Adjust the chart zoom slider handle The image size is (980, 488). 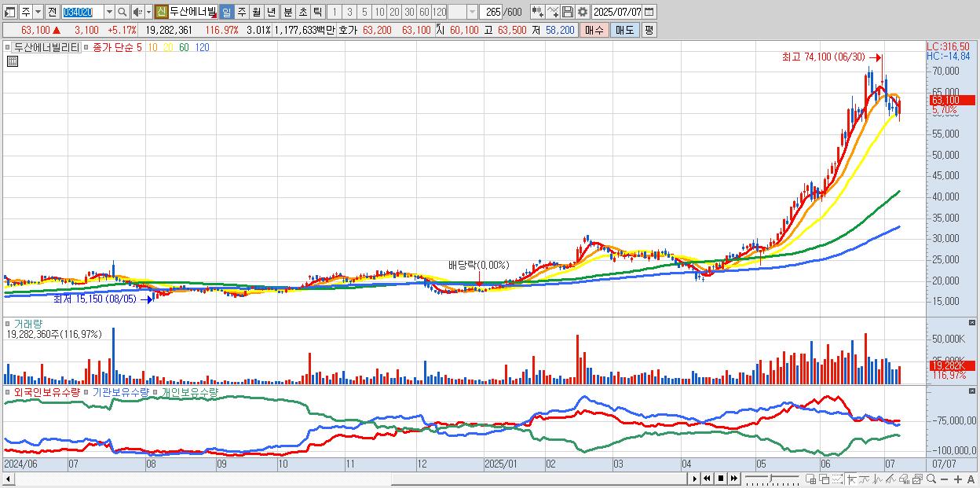[770, 478]
